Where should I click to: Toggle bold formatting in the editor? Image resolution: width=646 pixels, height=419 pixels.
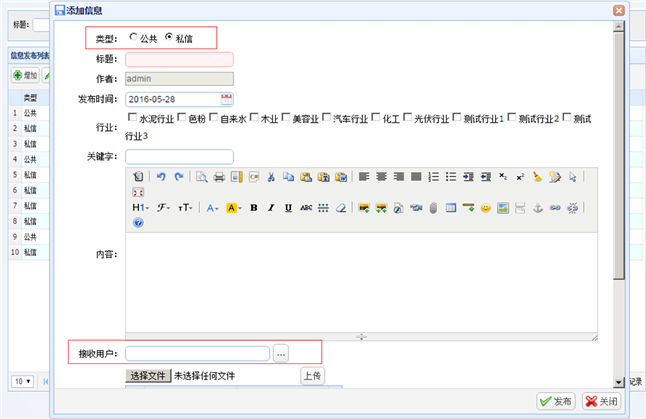click(x=254, y=208)
